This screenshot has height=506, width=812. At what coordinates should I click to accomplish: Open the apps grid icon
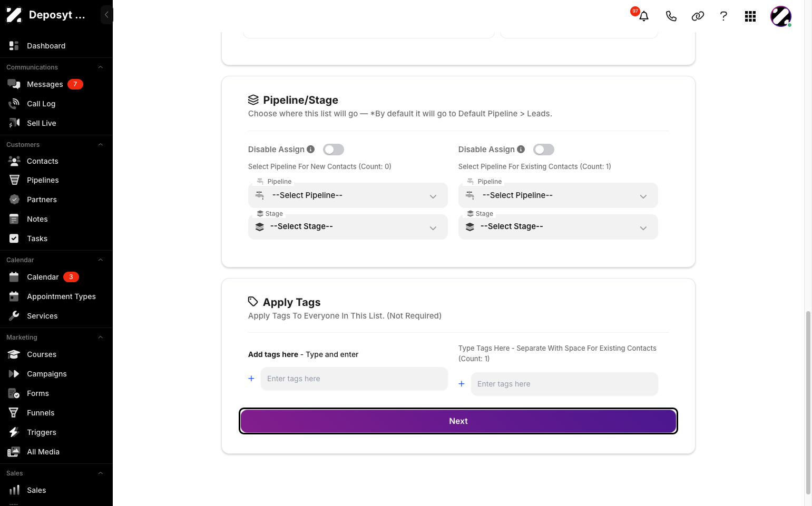click(750, 16)
